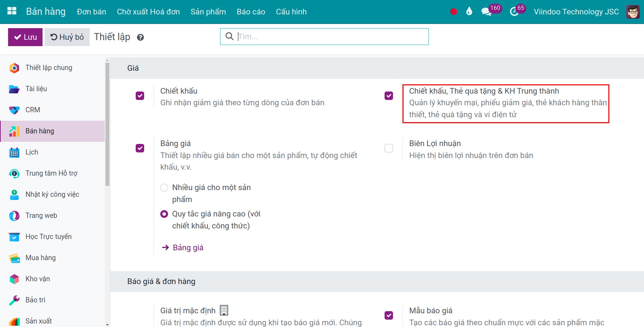
Task: Open the Đơn bán menu
Action: point(91,12)
